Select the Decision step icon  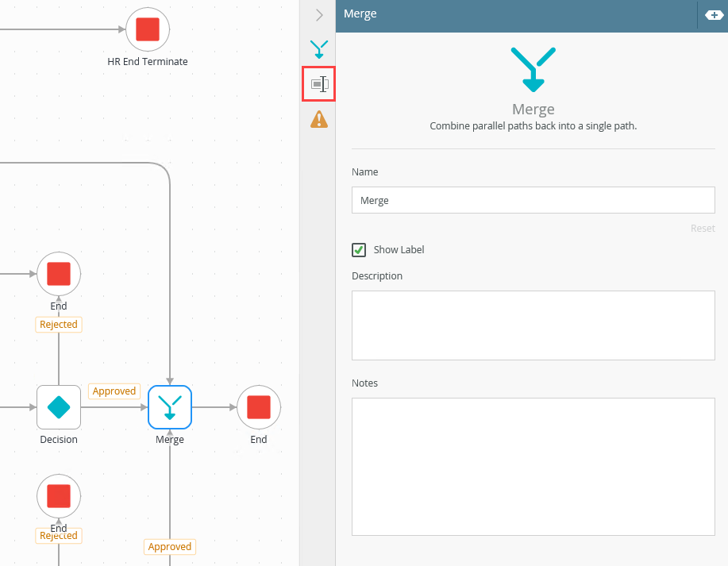[x=59, y=407]
